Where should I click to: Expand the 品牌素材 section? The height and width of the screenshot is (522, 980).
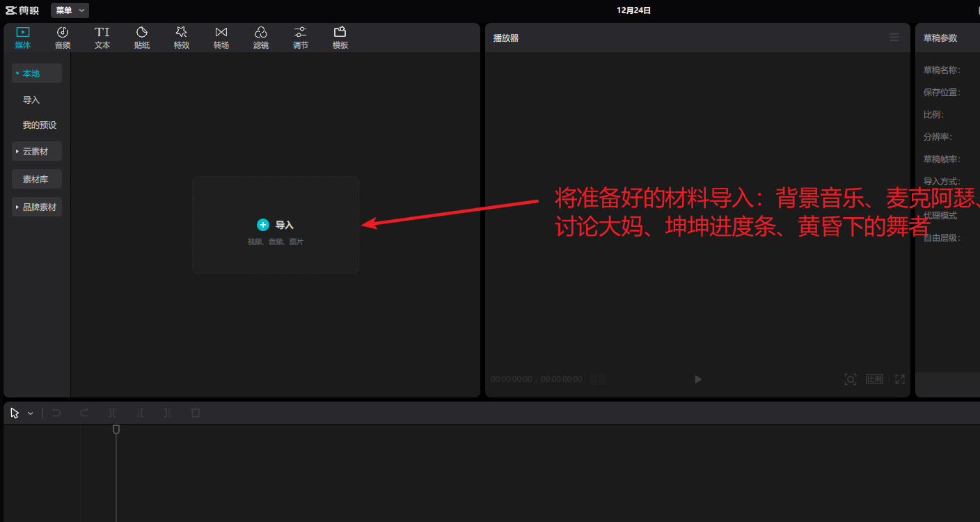[36, 207]
